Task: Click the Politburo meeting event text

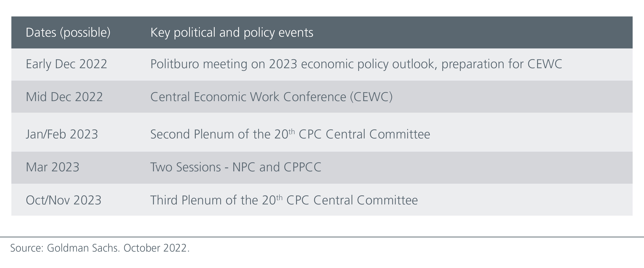Action: (356, 64)
